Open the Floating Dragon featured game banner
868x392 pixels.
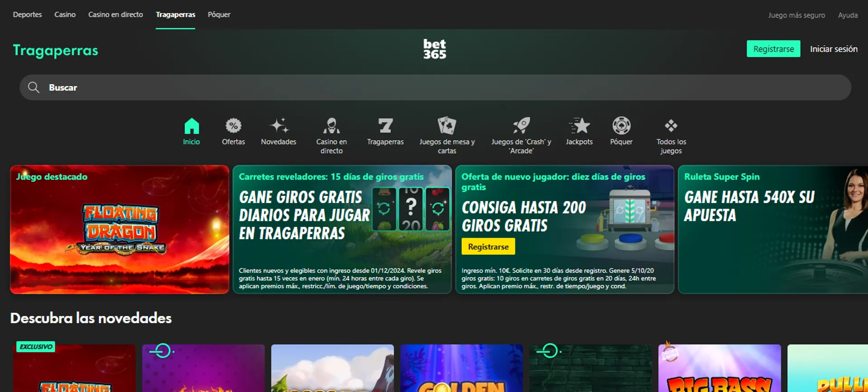tap(119, 229)
